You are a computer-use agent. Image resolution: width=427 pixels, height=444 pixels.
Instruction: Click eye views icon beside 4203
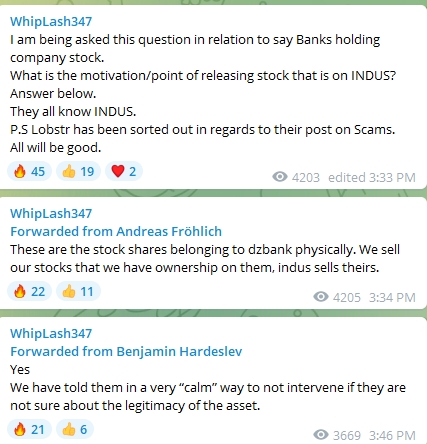point(280,177)
